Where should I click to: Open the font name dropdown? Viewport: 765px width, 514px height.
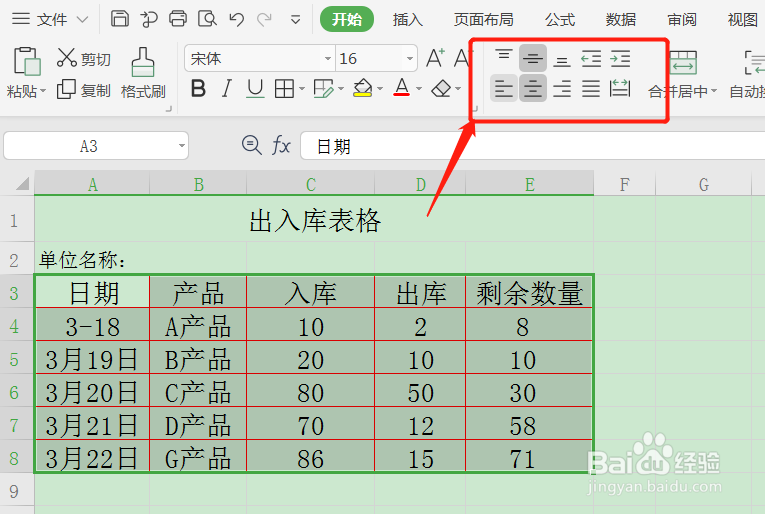pyautogui.click(x=328, y=59)
